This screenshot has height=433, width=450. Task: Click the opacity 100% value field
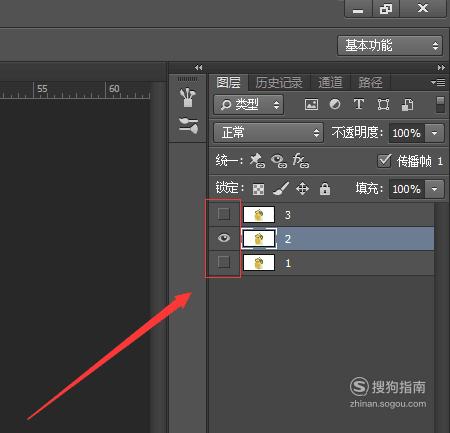pyautogui.click(x=407, y=133)
